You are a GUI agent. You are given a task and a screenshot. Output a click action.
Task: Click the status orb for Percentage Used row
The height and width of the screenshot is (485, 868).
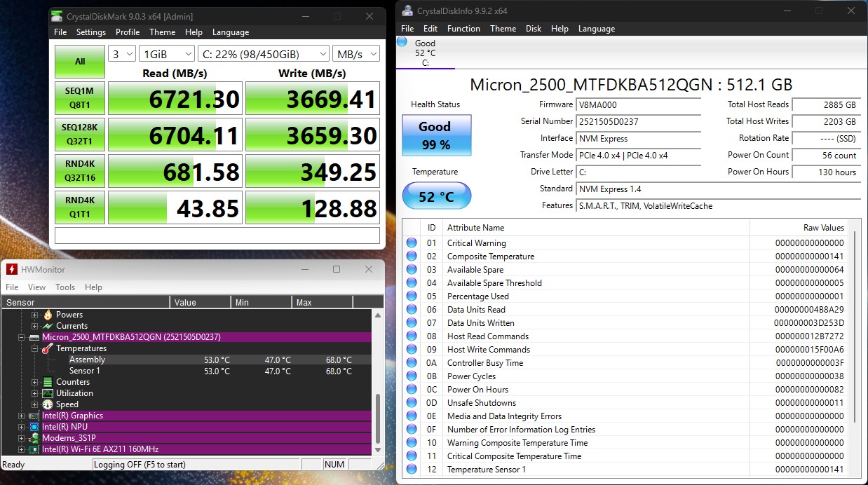pyautogui.click(x=412, y=296)
